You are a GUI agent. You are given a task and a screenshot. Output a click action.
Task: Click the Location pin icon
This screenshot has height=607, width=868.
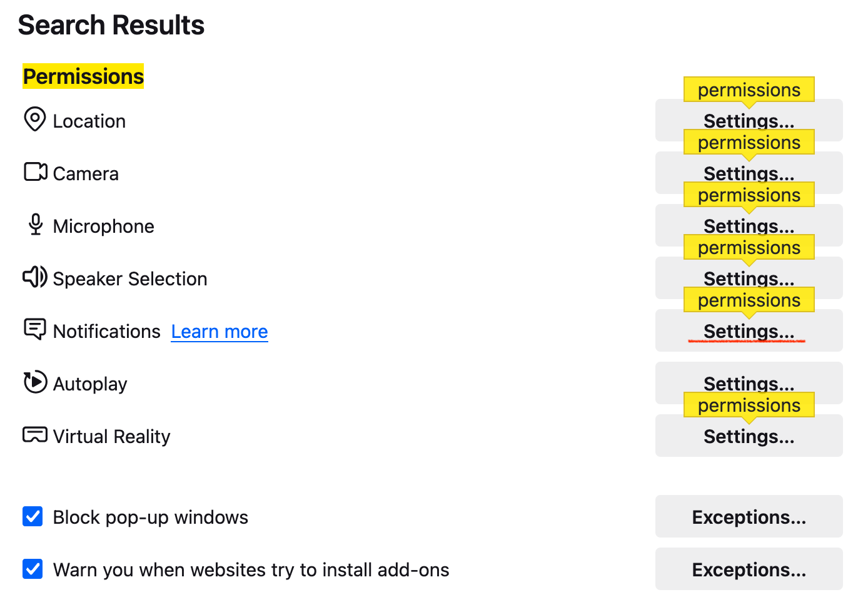click(35, 119)
